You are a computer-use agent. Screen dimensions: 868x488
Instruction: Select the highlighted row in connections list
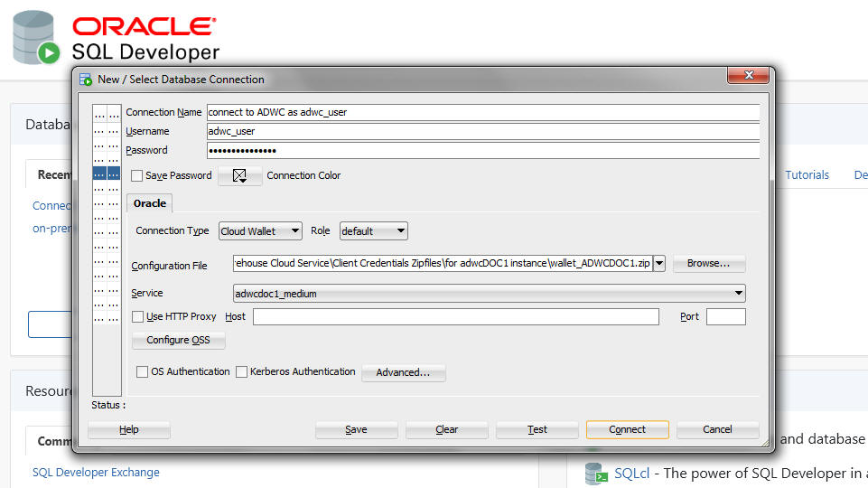pyautogui.click(x=107, y=174)
